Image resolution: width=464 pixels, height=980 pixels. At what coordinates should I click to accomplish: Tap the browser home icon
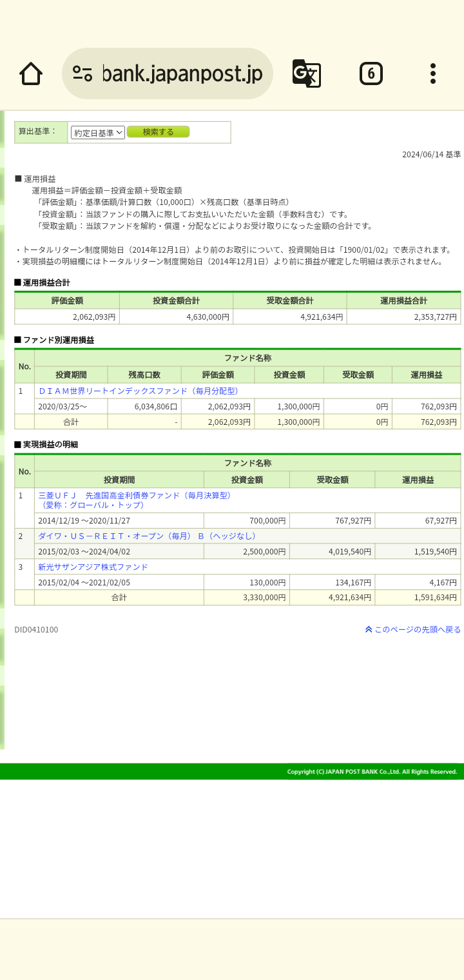click(31, 73)
